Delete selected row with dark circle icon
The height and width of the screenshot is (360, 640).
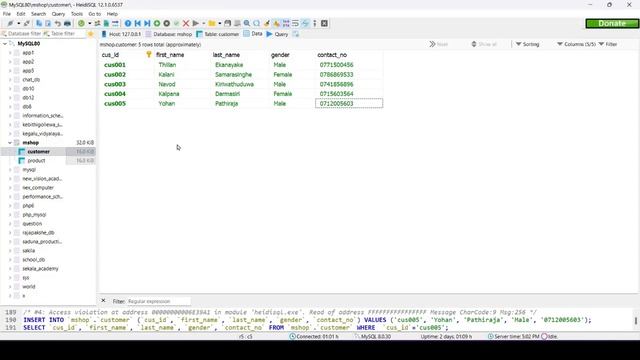pos(167,23)
